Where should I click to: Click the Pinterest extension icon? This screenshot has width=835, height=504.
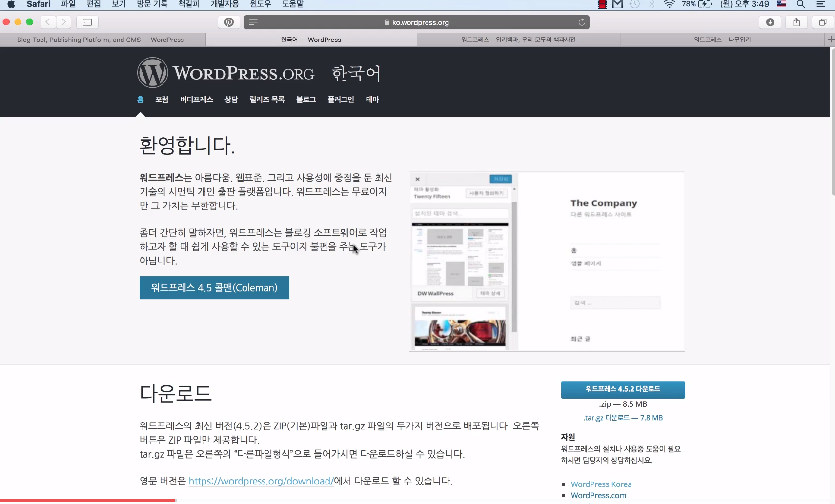(x=229, y=22)
